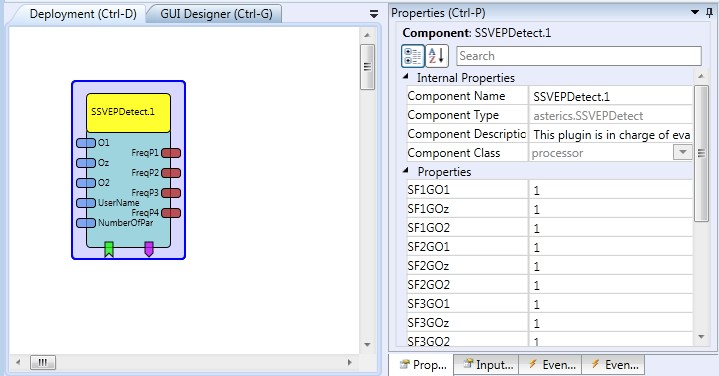
Task: Click the FreqP4 output port
Action: 171,213
